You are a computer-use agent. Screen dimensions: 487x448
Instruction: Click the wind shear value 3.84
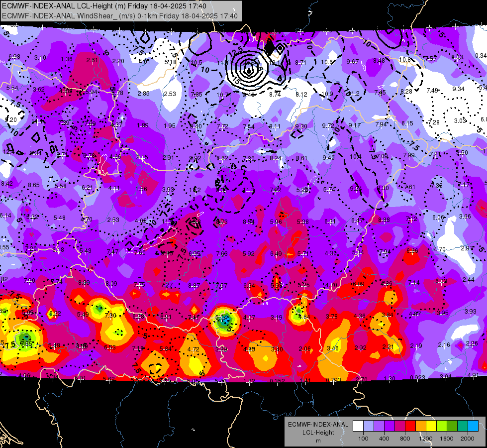[x=388, y=315]
